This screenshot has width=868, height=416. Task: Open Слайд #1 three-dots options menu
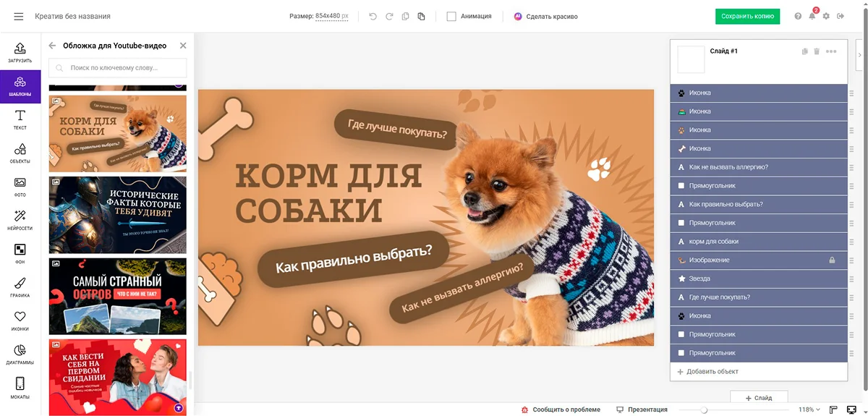831,51
